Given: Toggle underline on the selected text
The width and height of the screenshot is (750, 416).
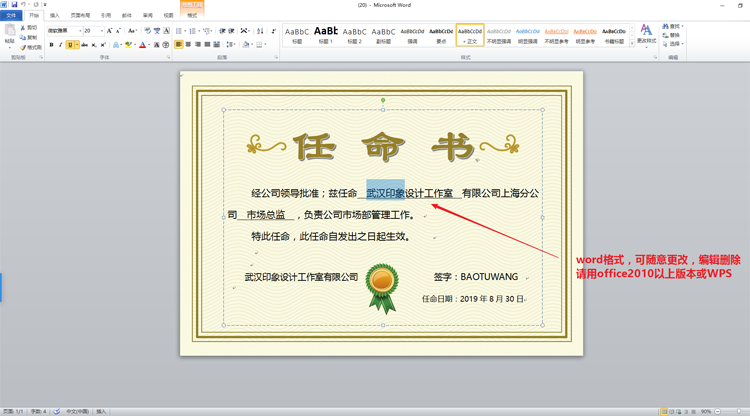Looking at the screenshot, I should 70,45.
